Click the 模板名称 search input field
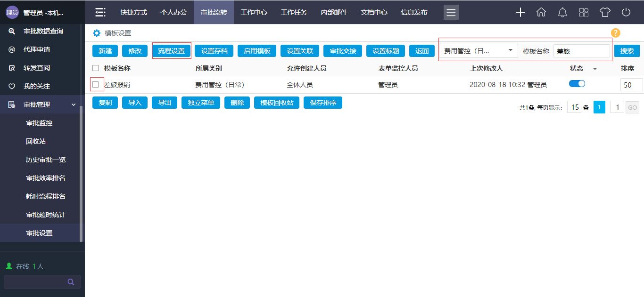 [581, 51]
